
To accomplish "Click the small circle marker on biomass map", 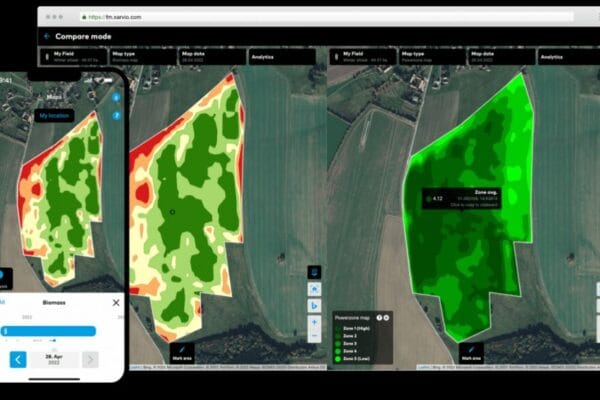I will tap(172, 212).
